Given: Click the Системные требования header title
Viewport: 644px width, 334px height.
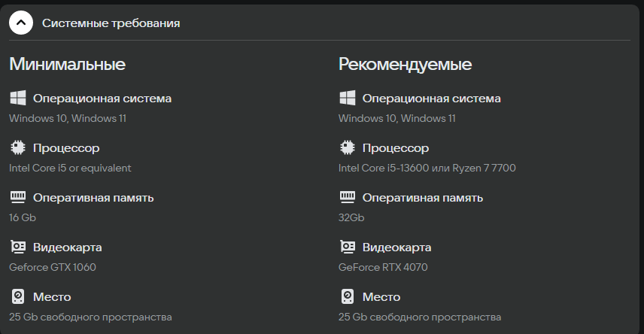Looking at the screenshot, I should pyautogui.click(x=111, y=23).
